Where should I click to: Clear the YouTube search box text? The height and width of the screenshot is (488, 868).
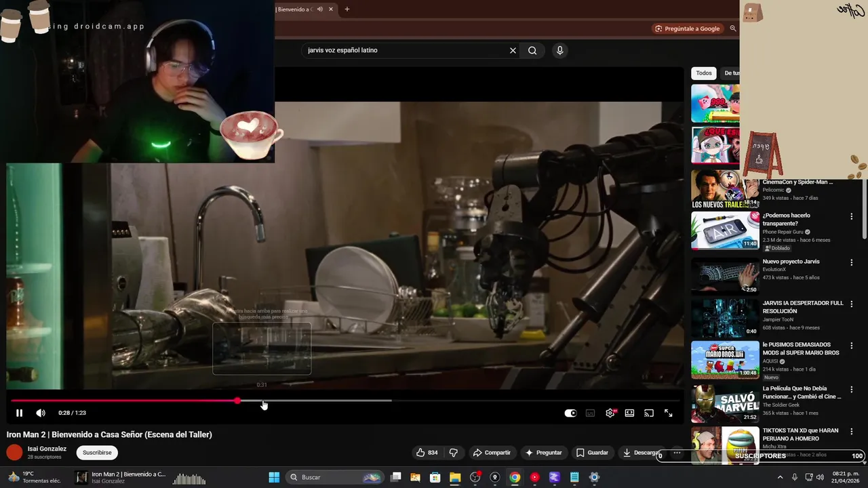(x=513, y=50)
